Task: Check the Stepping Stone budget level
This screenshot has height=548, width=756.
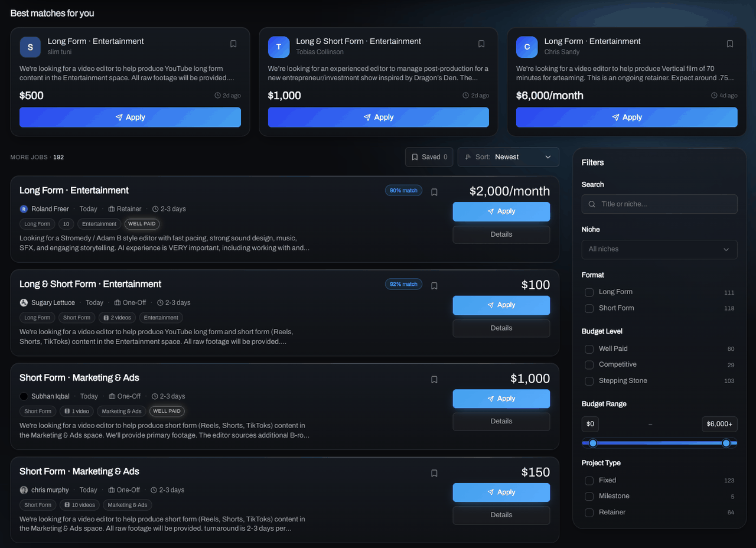Action: click(x=589, y=381)
